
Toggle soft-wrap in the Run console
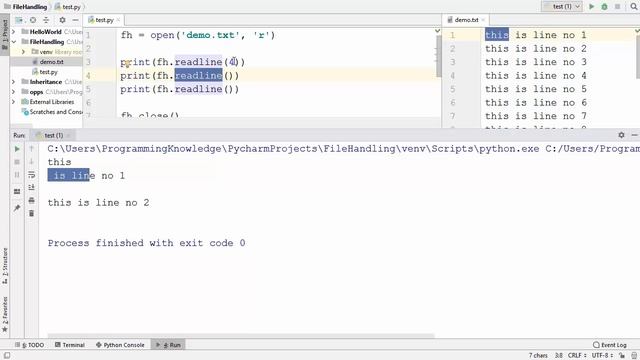coord(31,175)
